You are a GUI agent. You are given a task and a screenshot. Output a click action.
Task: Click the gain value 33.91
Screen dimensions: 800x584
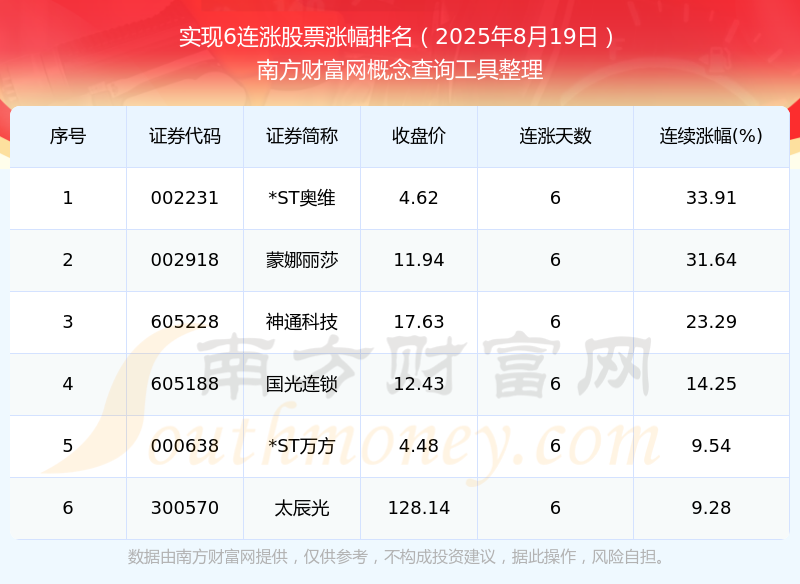click(x=711, y=198)
